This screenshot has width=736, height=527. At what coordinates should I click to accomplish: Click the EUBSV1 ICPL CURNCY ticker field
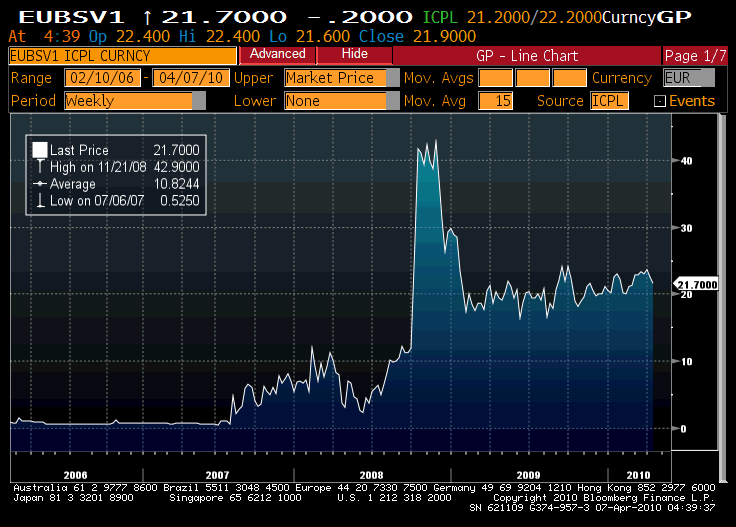[x=123, y=55]
